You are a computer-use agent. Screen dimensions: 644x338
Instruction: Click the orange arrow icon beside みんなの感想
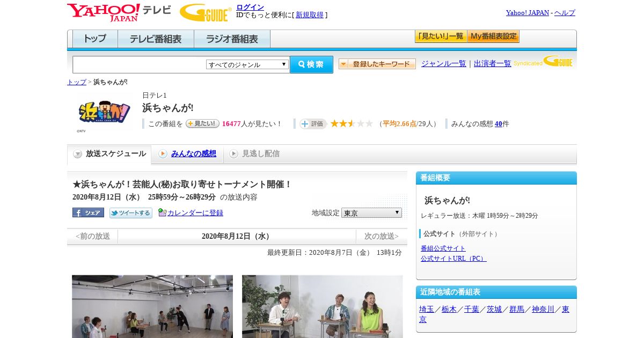pyautogui.click(x=163, y=154)
